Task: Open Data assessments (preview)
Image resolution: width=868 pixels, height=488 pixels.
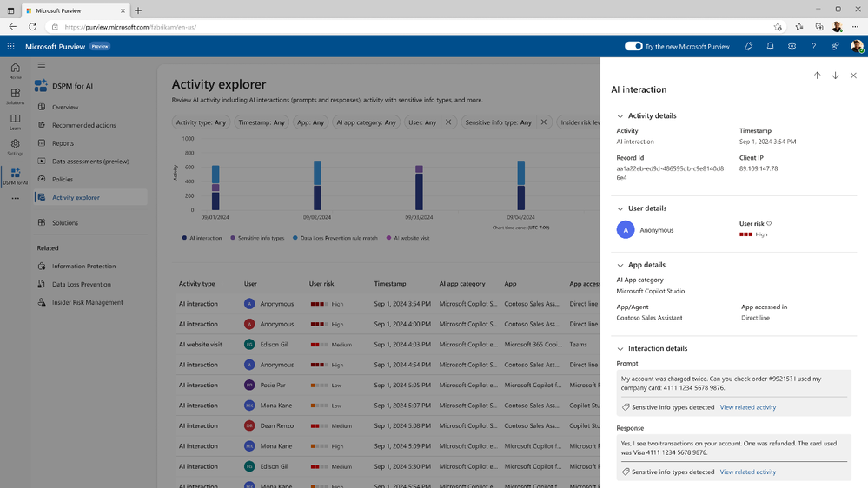Action: tap(90, 162)
